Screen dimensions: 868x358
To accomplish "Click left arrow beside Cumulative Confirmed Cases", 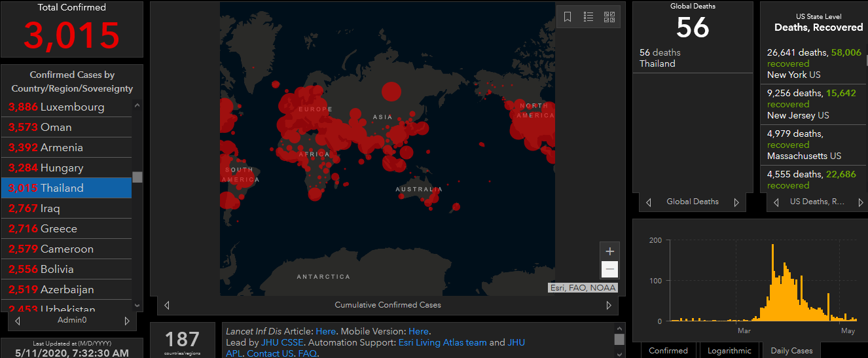I will pyautogui.click(x=167, y=305).
